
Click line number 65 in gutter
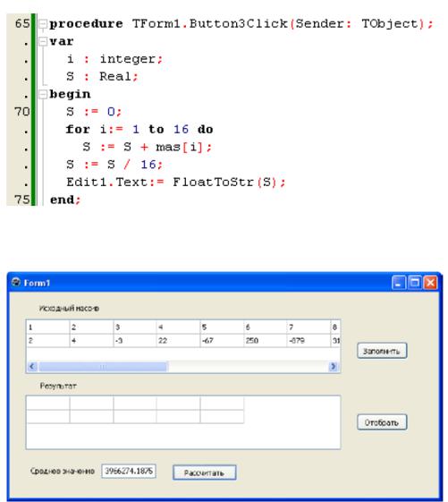coord(22,23)
